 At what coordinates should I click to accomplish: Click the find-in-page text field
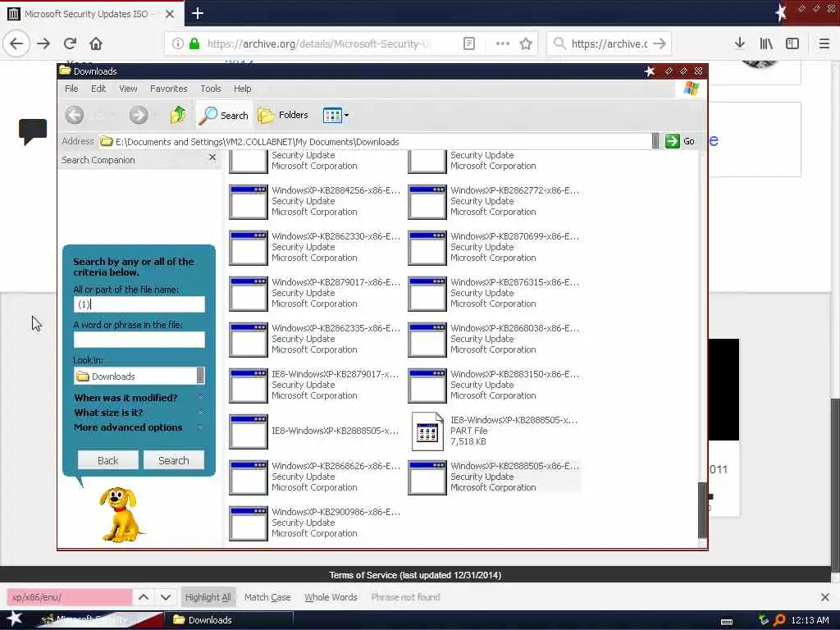[70, 597]
